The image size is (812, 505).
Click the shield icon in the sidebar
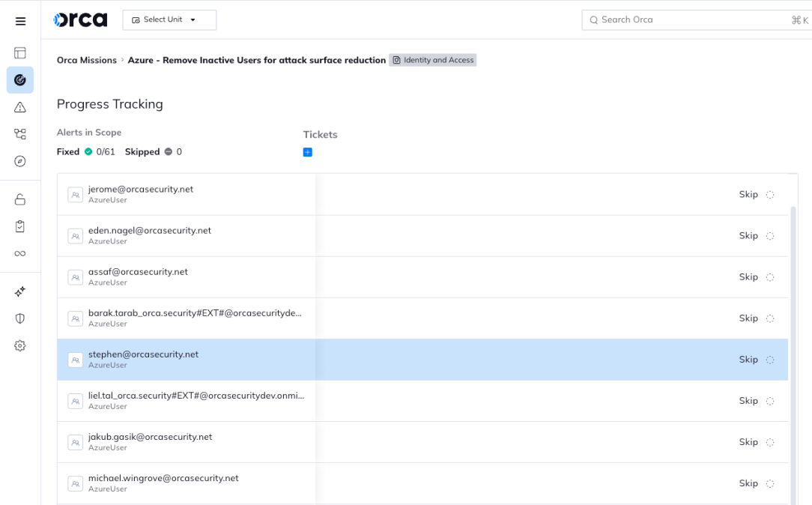pos(19,318)
